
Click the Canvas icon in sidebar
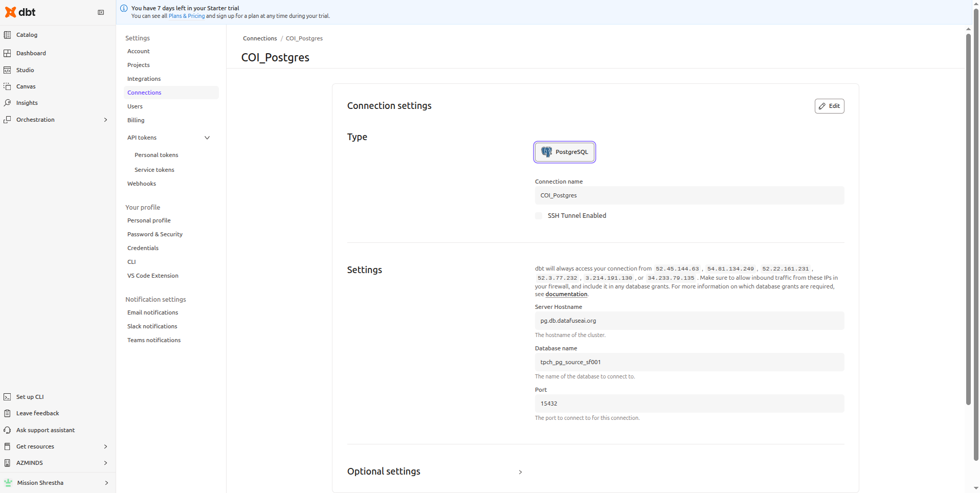point(7,86)
